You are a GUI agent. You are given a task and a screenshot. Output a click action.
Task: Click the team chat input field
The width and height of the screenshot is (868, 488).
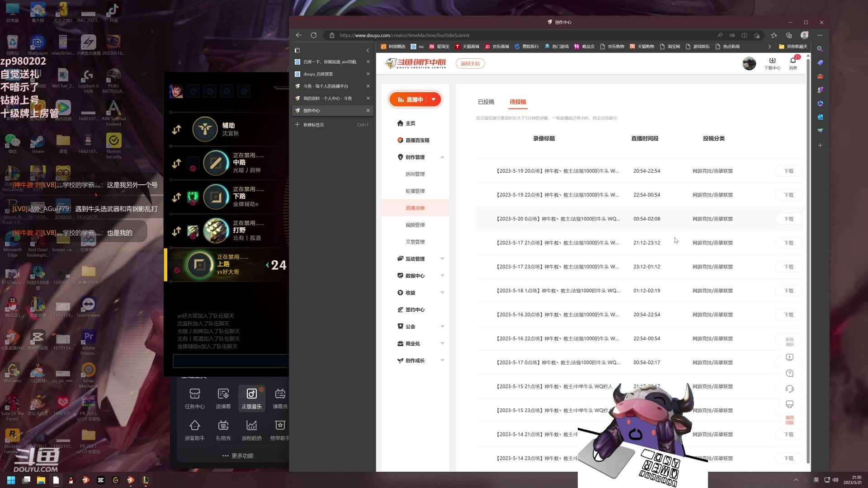coord(231,361)
